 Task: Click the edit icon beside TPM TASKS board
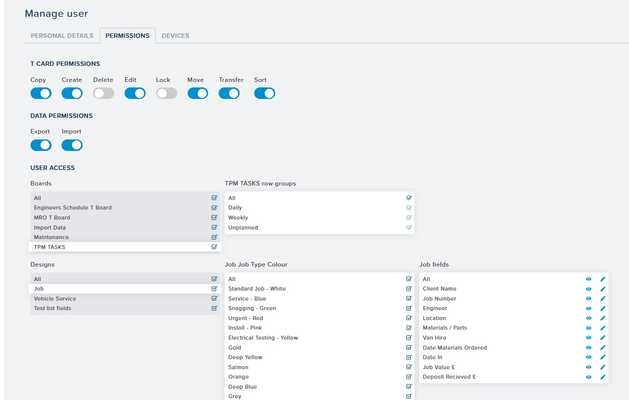tap(214, 246)
